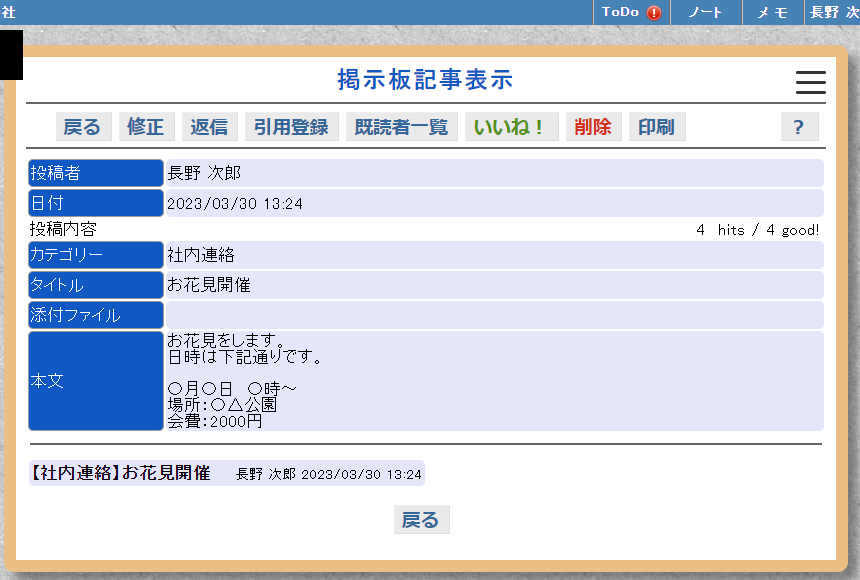Select the 社 tab at top left
Screen dimensions: 860x580
[x=10, y=13]
